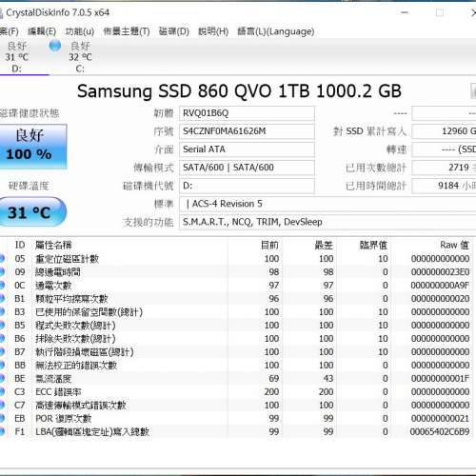Minimize the CrystalDiskInfo window
Screen dimensions: 476x476
coord(405,12)
